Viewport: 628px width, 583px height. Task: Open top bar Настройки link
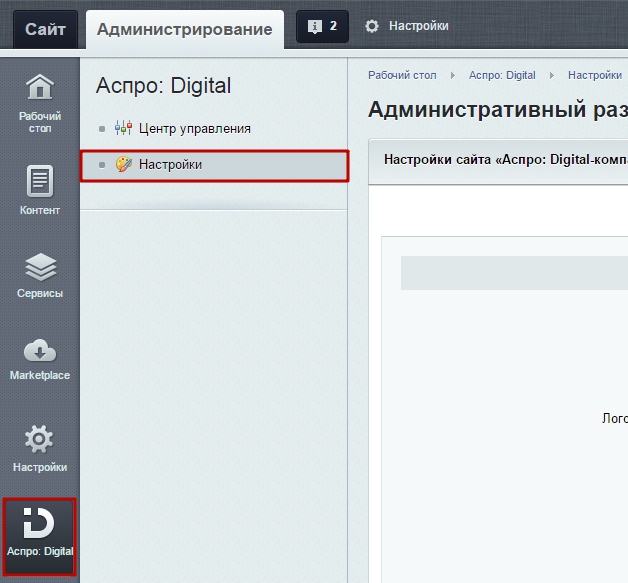419,26
